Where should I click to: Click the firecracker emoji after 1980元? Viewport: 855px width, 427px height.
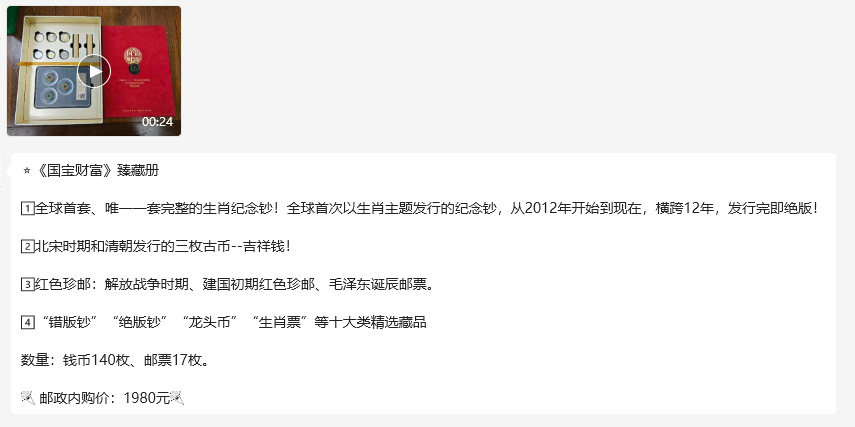[x=178, y=398]
